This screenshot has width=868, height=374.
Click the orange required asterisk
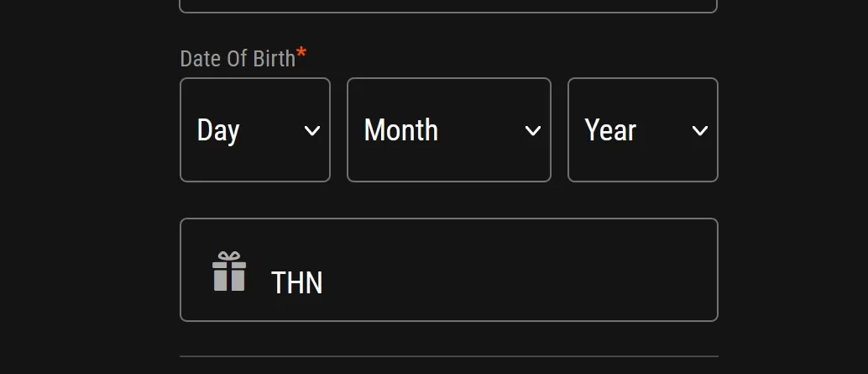tap(301, 53)
